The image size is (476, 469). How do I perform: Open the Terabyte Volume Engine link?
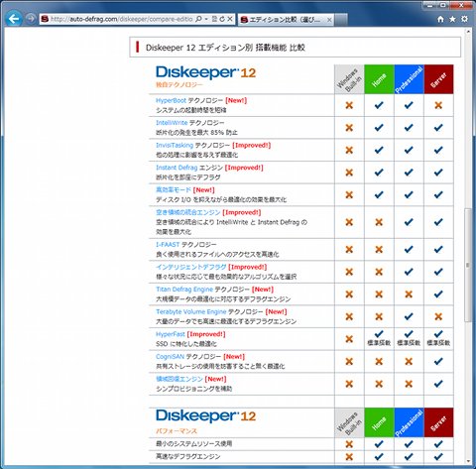(x=190, y=311)
